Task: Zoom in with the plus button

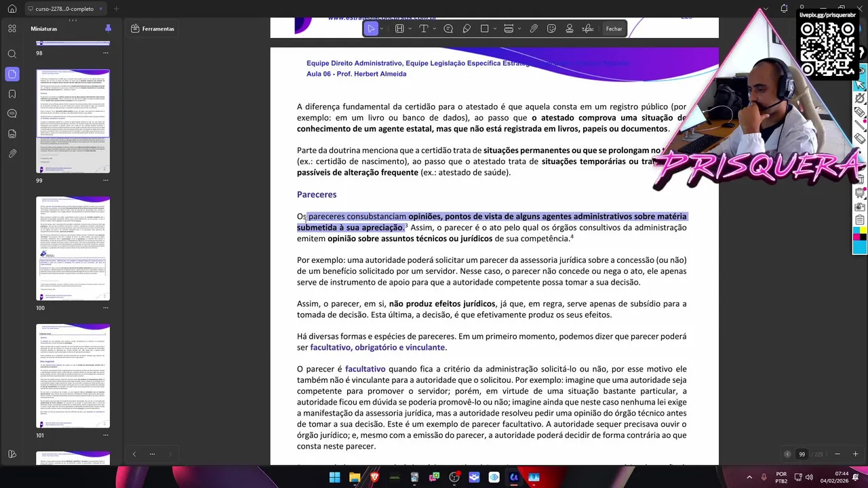Action: [x=855, y=454]
